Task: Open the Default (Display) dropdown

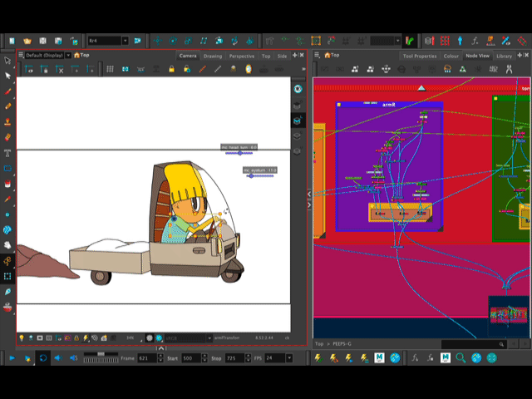Action: click(x=44, y=56)
